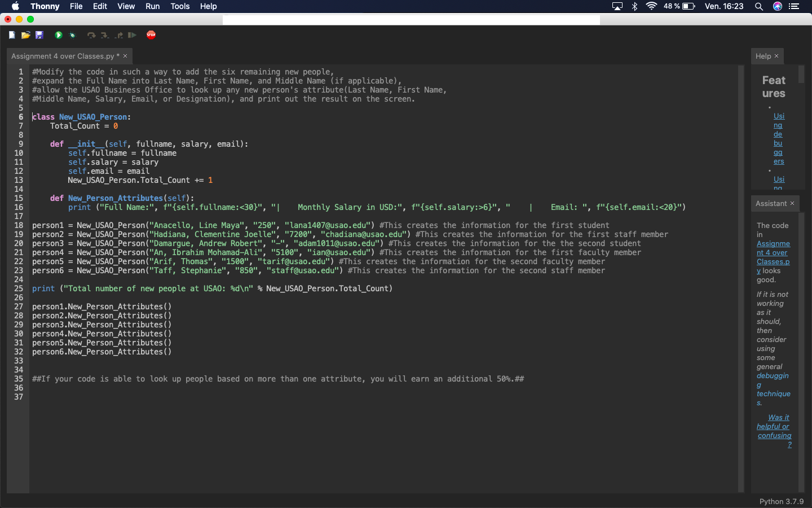Click the Wi-Fi status icon
Viewport: 812px width, 508px height.
tap(651, 6)
